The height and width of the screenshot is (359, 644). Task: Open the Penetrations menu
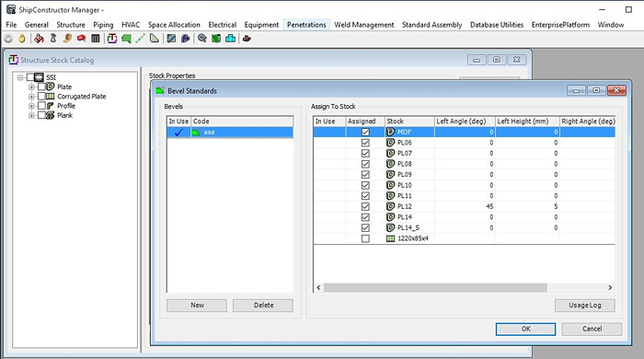(306, 25)
